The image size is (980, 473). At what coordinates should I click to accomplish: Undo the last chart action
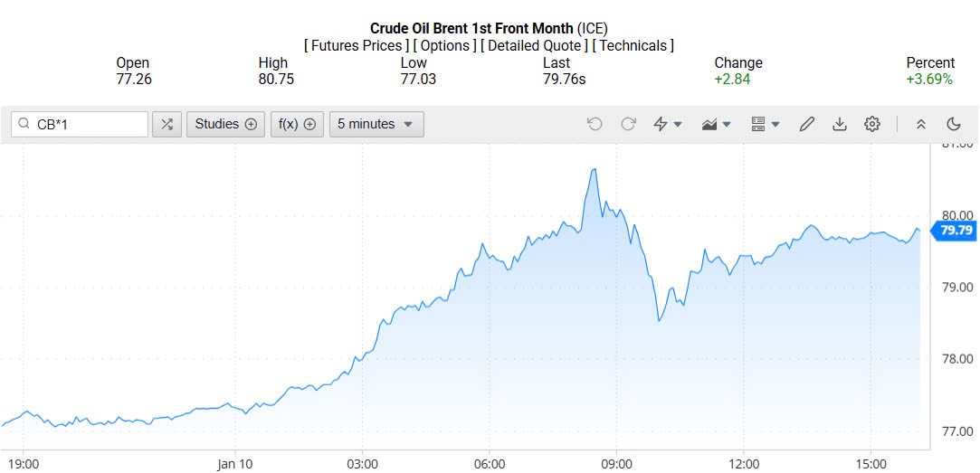point(595,124)
